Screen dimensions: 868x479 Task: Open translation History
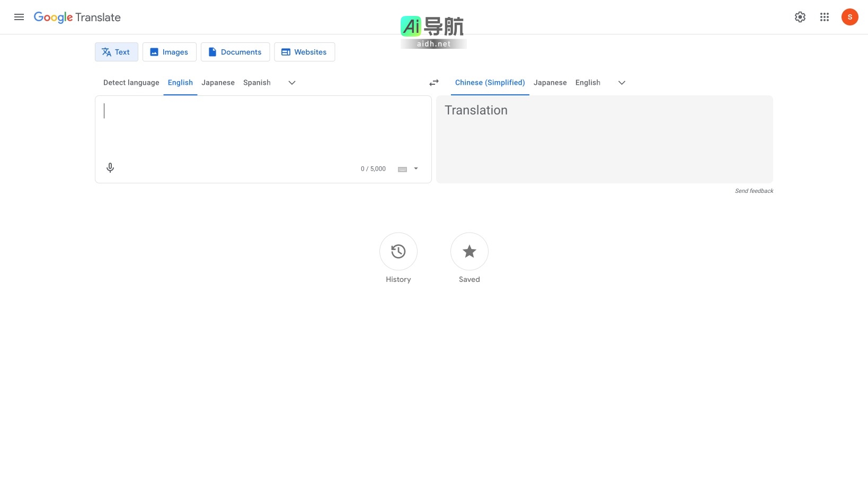(x=398, y=252)
